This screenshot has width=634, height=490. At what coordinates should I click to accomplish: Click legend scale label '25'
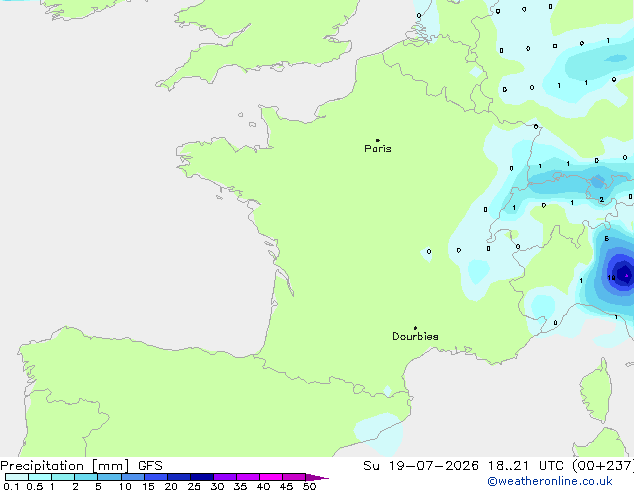click(194, 486)
